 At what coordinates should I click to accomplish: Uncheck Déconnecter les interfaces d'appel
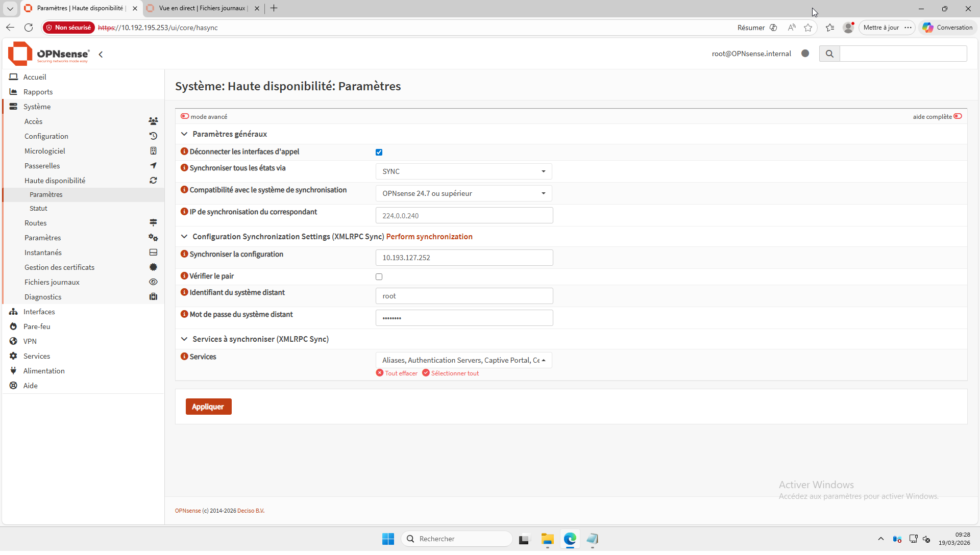click(x=379, y=152)
